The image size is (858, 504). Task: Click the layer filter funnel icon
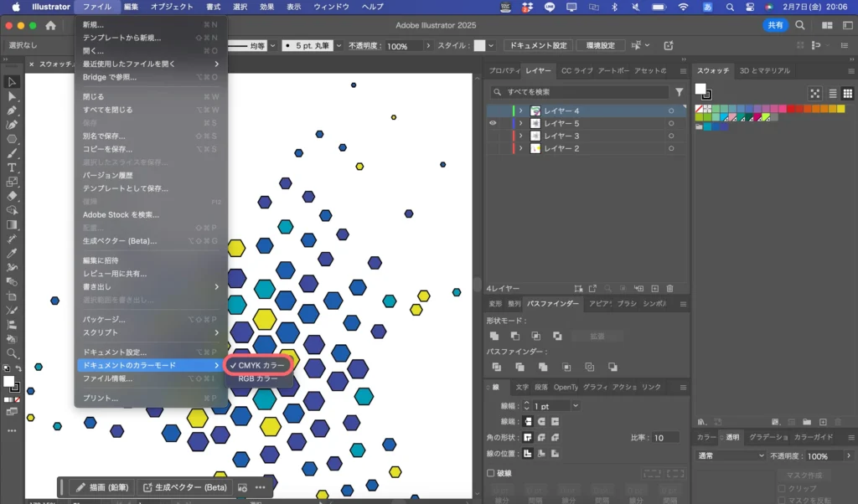pos(680,92)
